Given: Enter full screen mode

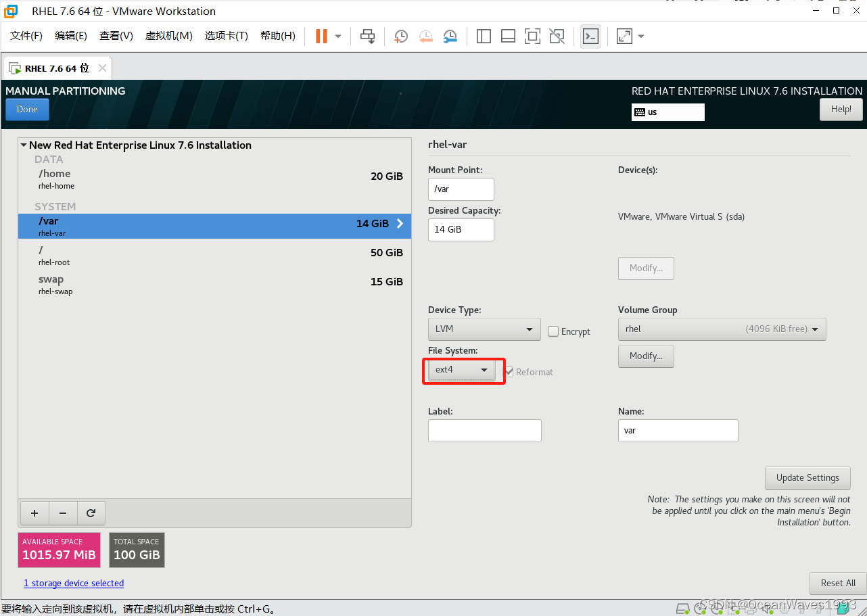Looking at the screenshot, I should click(x=532, y=36).
